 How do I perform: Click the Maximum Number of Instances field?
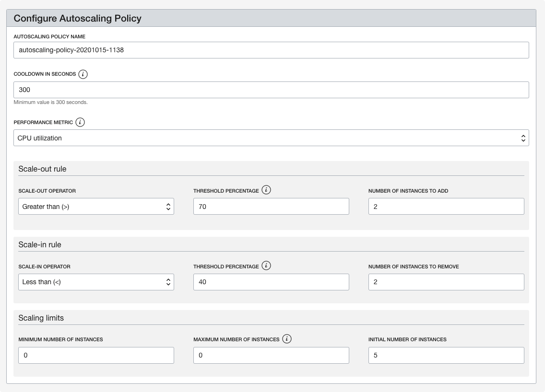point(271,356)
